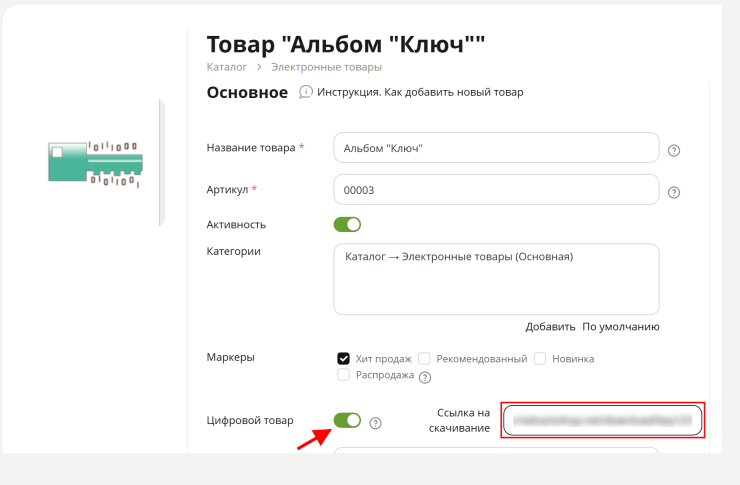This screenshot has width=740, height=485.
Task: Open instruction Как добавить новый товар
Action: [x=420, y=92]
